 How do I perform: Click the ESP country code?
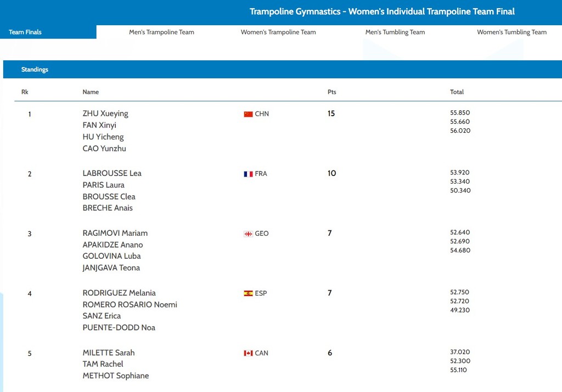261,293
